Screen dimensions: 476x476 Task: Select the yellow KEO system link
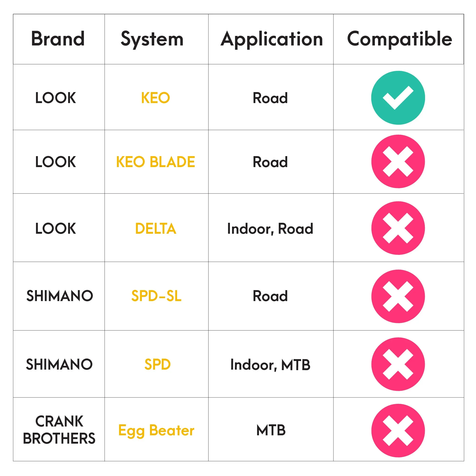coord(155,98)
